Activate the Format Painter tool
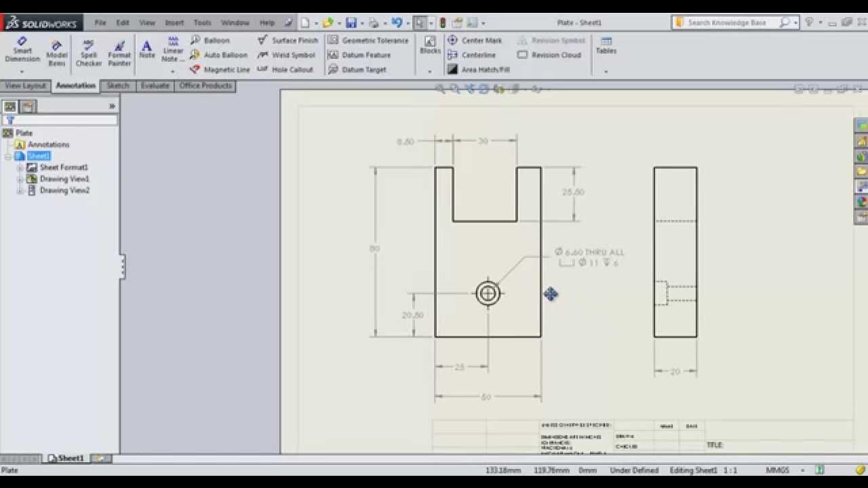868x488 pixels. click(x=119, y=53)
